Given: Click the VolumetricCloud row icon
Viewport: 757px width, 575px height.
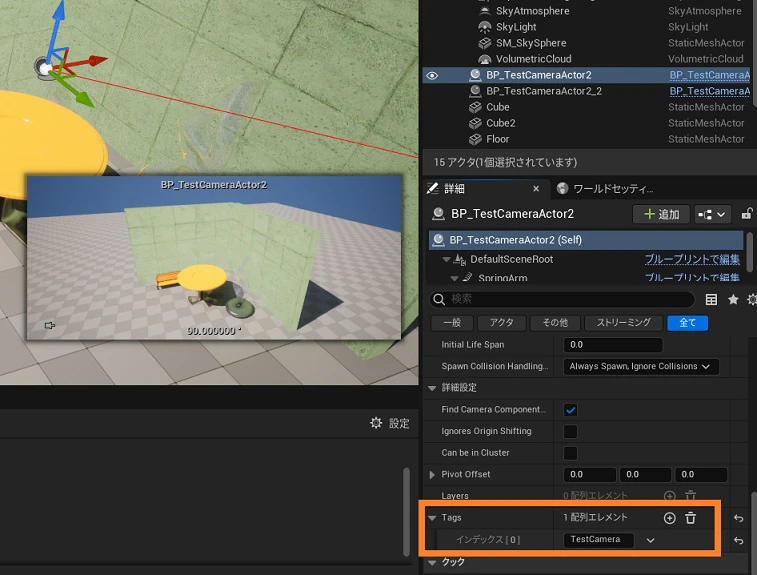Looking at the screenshot, I should (x=485, y=59).
